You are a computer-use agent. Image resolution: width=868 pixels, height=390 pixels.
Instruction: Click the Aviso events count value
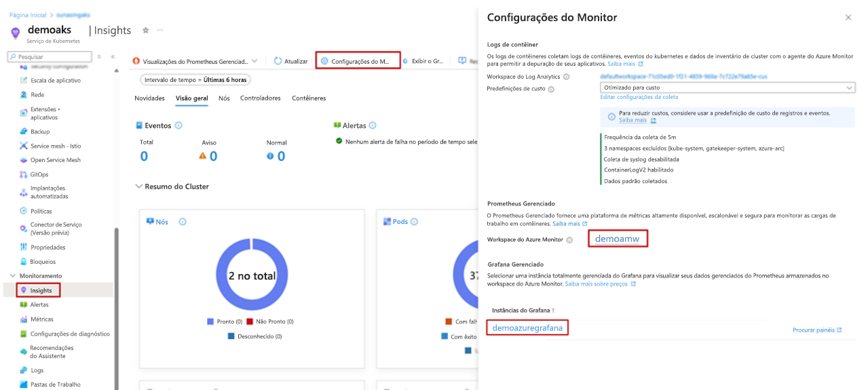pyautogui.click(x=213, y=156)
